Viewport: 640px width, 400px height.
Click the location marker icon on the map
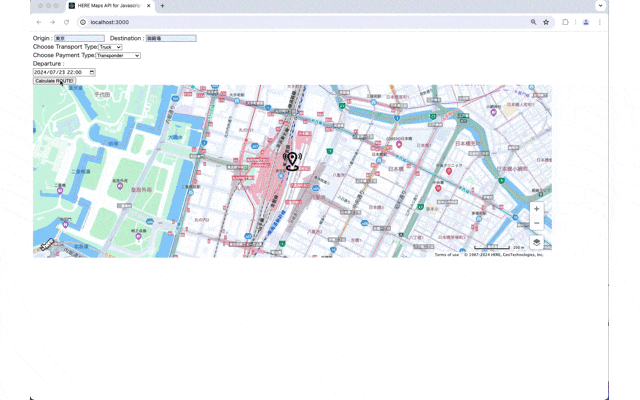tap(292, 162)
